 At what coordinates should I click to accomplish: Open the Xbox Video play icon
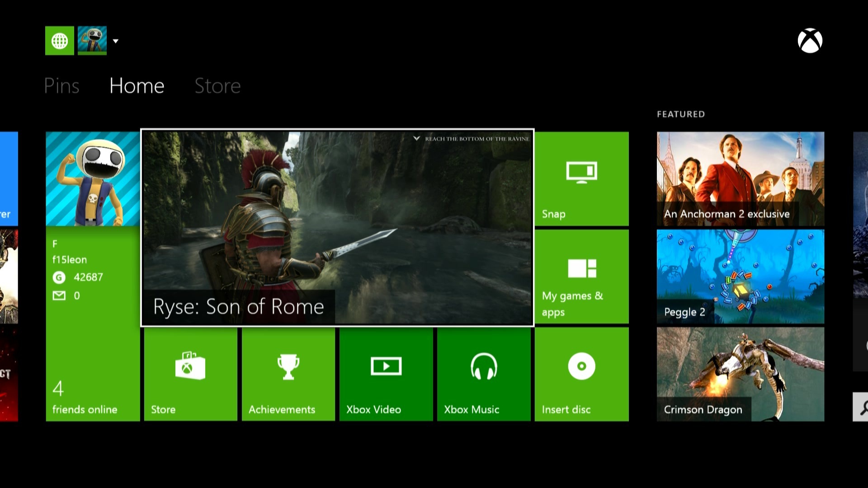click(x=386, y=366)
